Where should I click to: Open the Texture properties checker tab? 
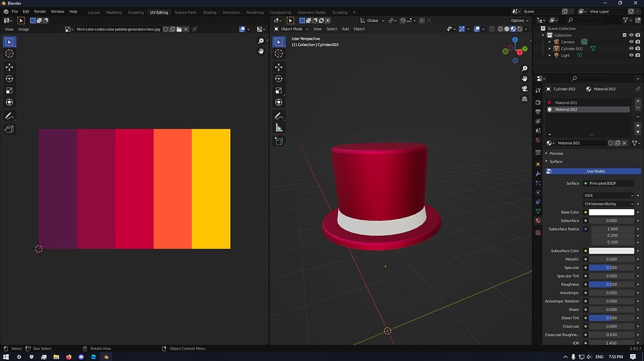(x=538, y=233)
